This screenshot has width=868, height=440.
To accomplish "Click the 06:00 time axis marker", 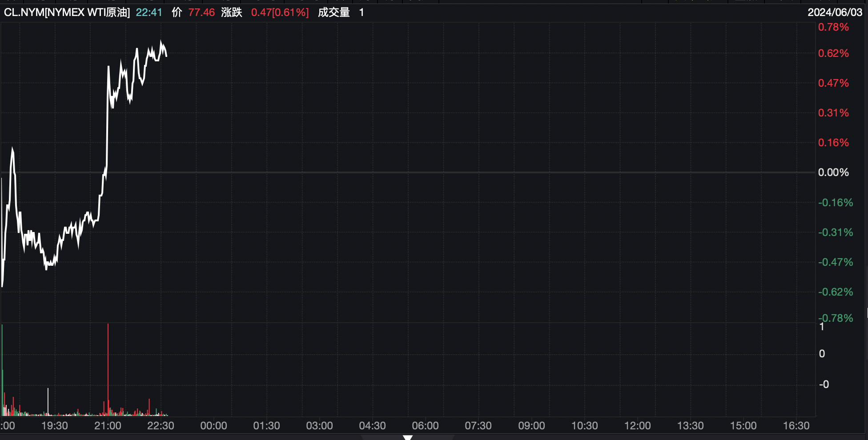I will click(425, 426).
